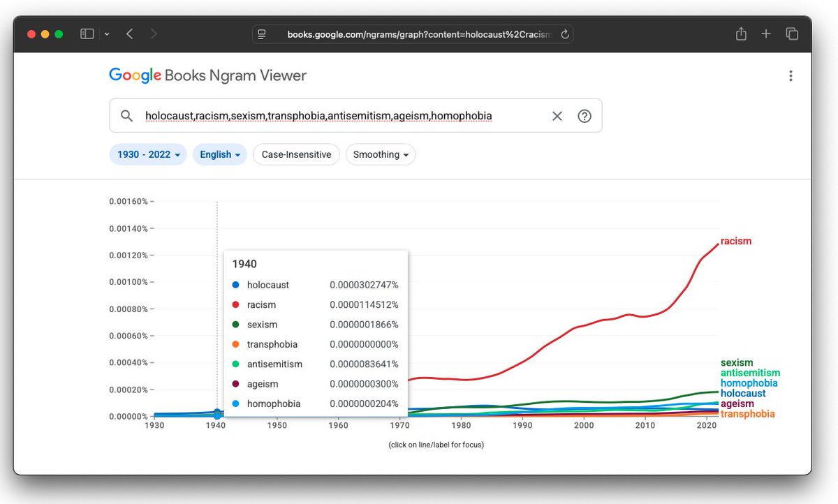838x504 pixels.
Task: Click the sexism green dot in tooltip
Action: click(x=235, y=325)
